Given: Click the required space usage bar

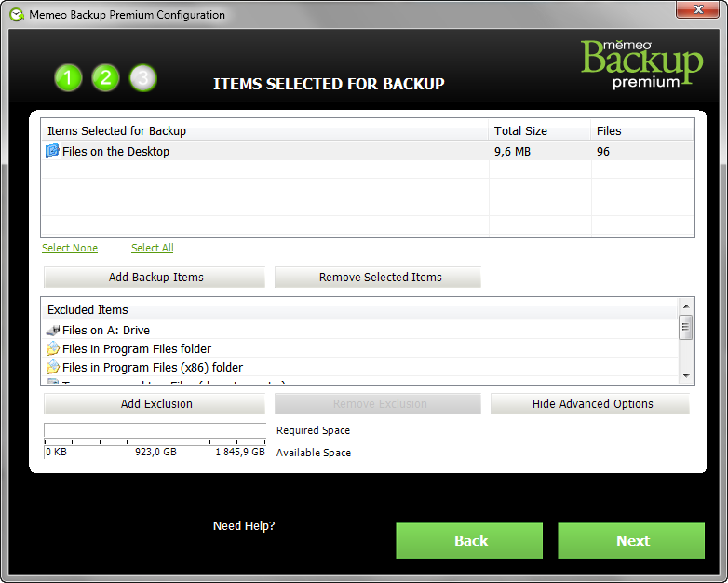Looking at the screenshot, I should (155, 430).
